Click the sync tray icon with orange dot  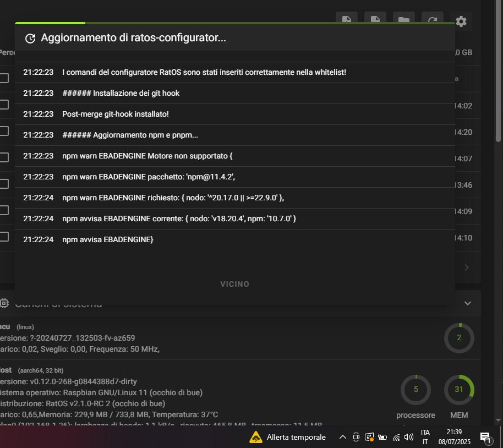369,437
